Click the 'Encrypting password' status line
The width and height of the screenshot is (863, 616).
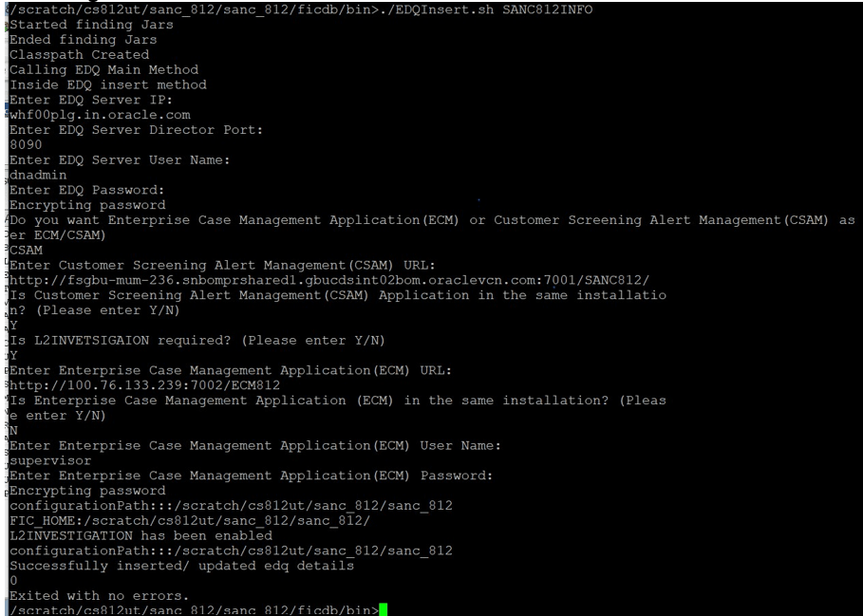[x=90, y=205]
